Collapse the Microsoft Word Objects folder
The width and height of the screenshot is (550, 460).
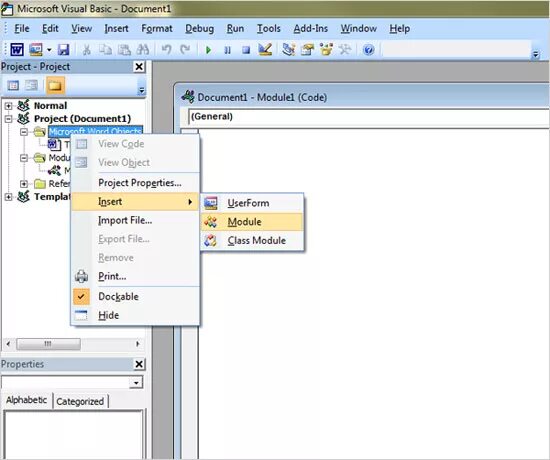[x=24, y=132]
